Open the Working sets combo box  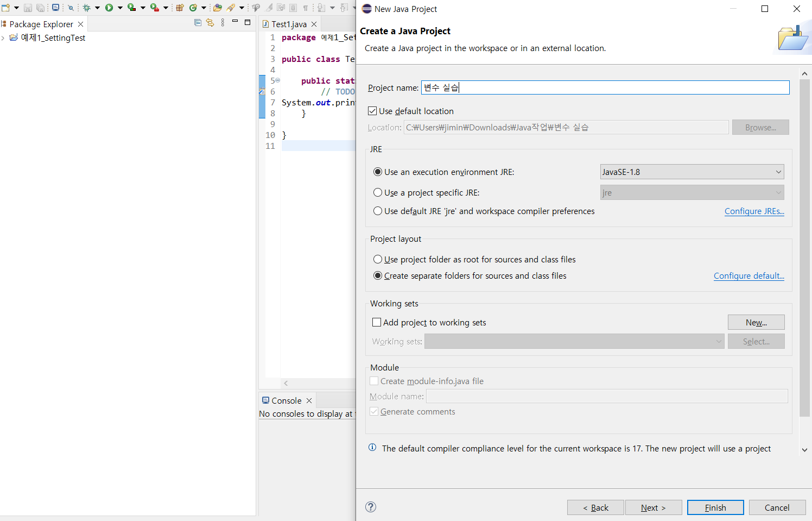tap(574, 341)
